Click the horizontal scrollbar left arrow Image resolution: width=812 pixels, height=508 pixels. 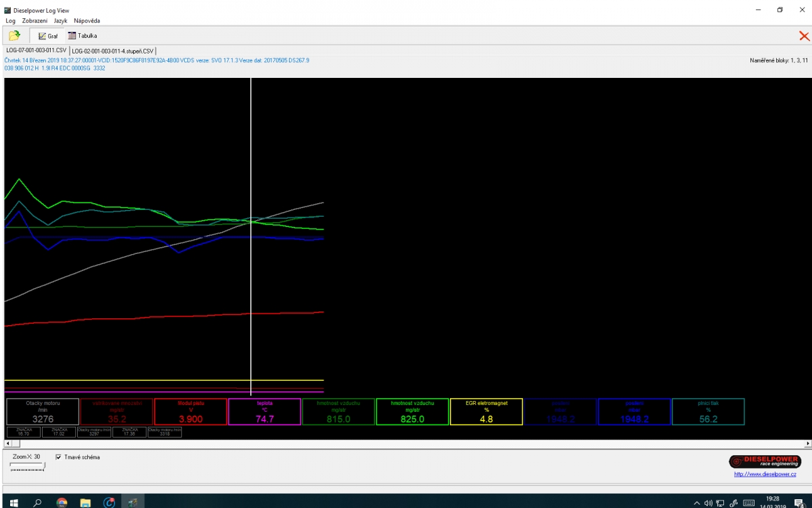click(7, 444)
